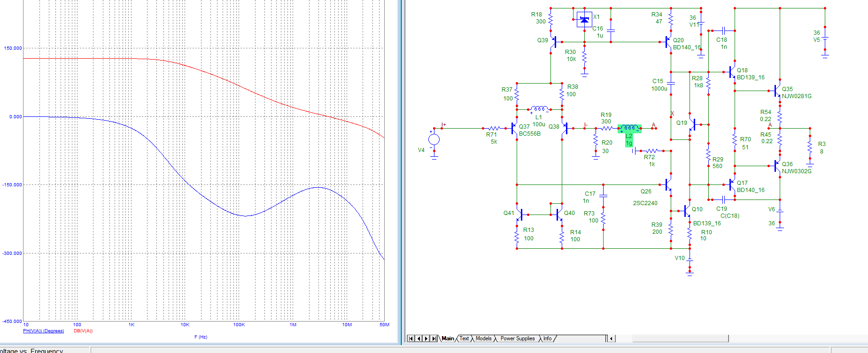Select the C15 capacitor symbol
The width and height of the screenshot is (868, 353).
tap(671, 84)
